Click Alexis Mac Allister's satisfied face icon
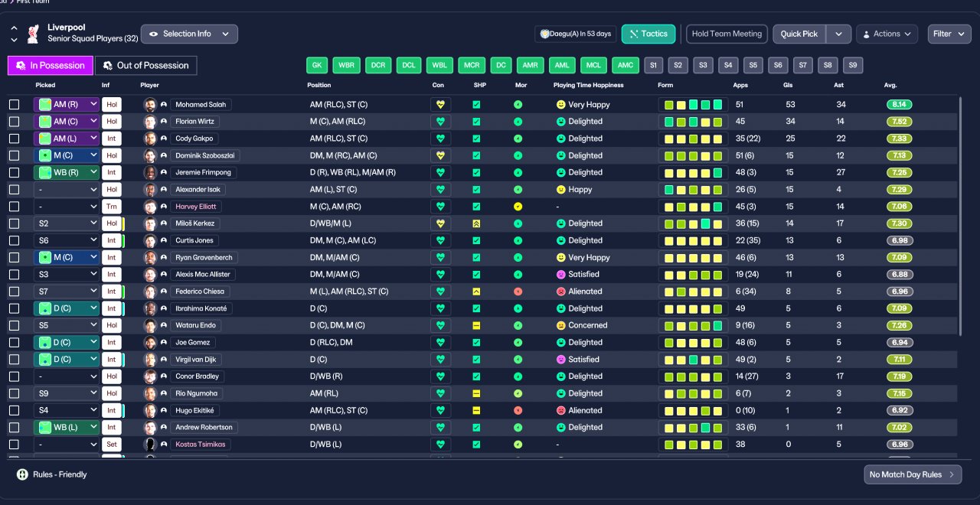This screenshot has width=980, height=505. click(560, 275)
